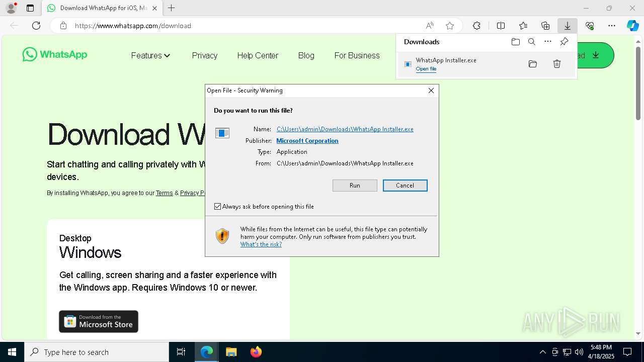This screenshot has width=644, height=362.
Task: Open the Favorites list icon
Action: click(523, 26)
